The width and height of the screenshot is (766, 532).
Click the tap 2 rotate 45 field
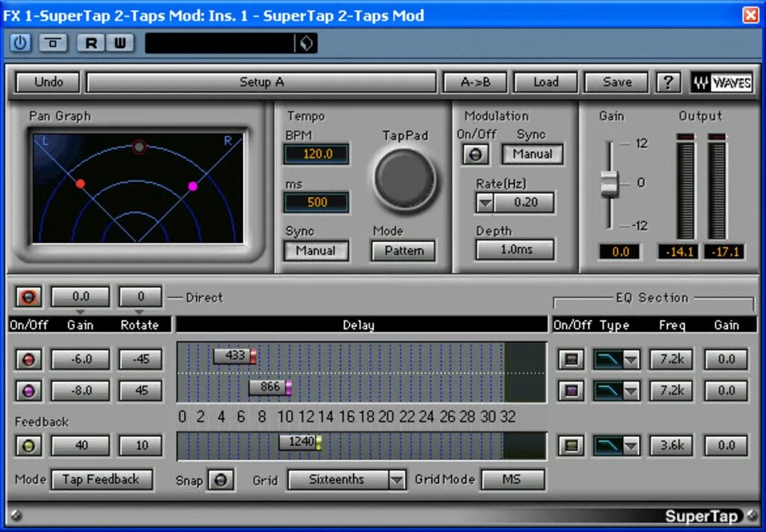click(140, 391)
